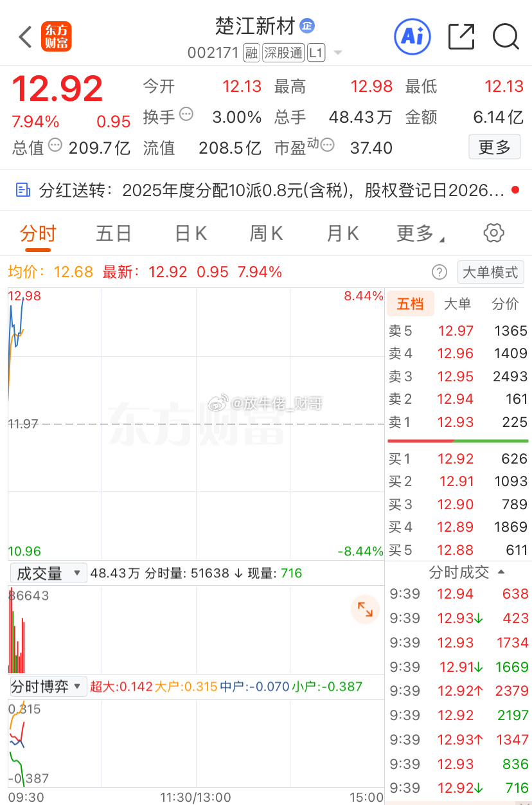Open the search magnifier icon
The image size is (532, 805).
click(506, 37)
